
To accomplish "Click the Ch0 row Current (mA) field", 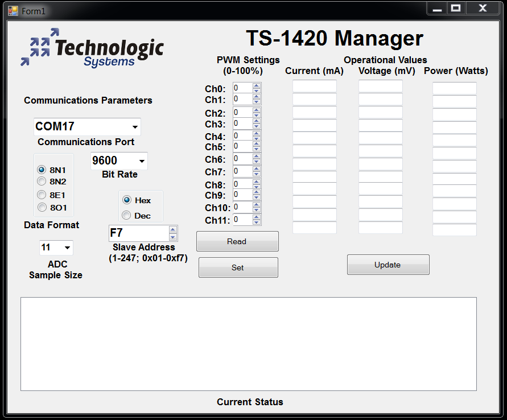I will click(315, 86).
